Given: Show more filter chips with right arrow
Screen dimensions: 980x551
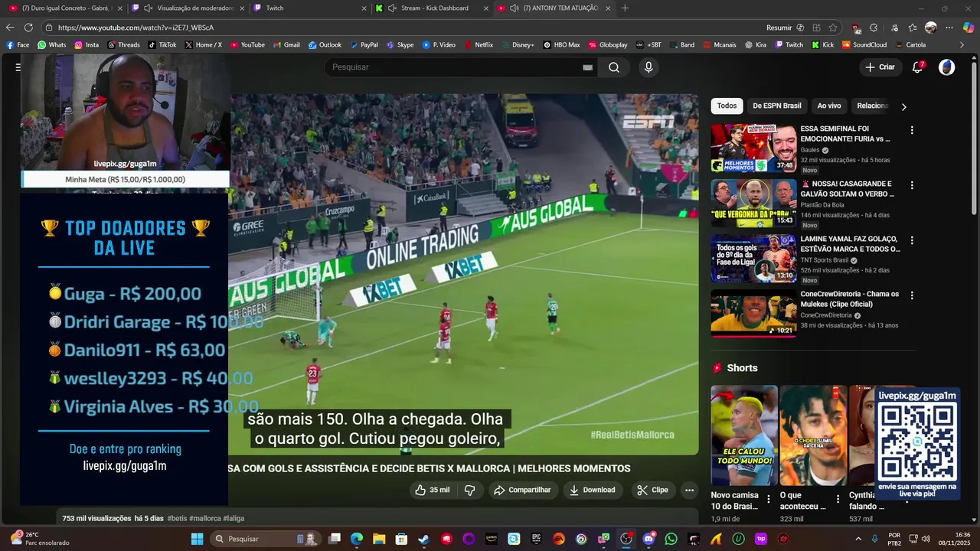Looking at the screenshot, I should point(903,106).
